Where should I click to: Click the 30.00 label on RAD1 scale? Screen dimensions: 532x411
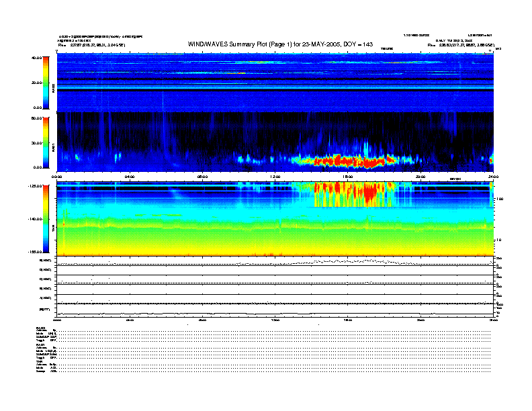(36, 143)
